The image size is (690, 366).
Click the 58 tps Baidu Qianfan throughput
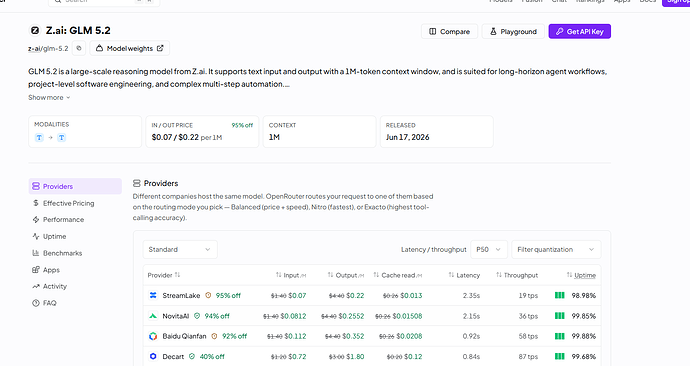528,336
